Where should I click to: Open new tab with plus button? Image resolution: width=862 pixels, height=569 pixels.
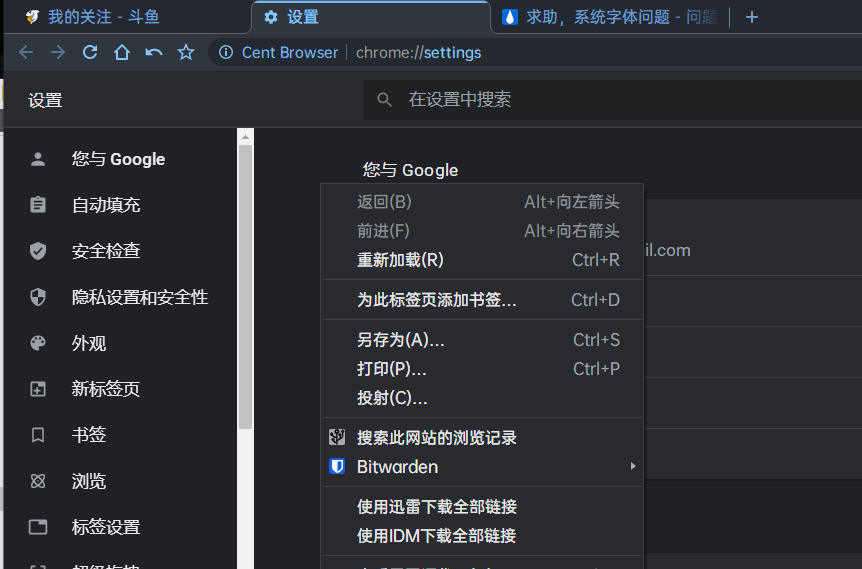752,17
